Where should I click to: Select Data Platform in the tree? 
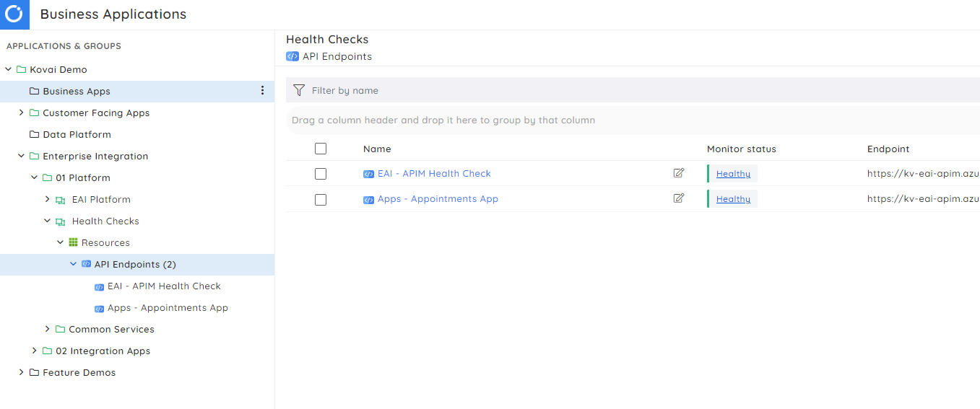[77, 135]
